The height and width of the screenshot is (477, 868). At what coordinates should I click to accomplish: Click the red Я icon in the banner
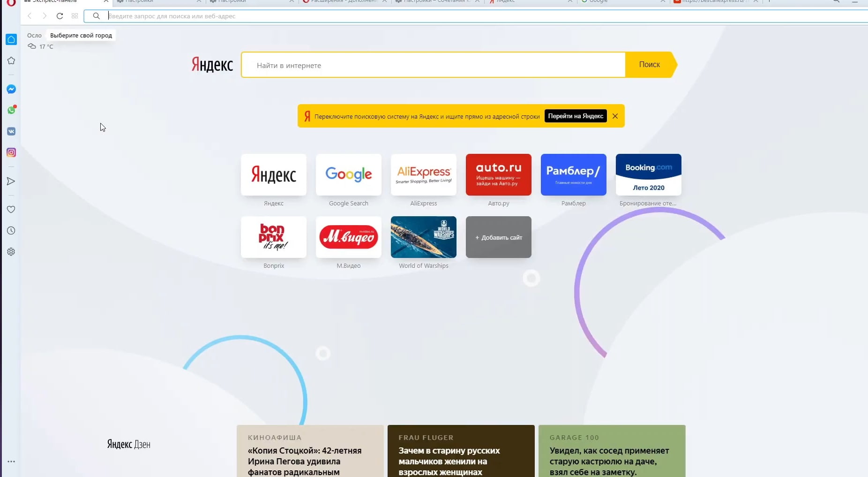(307, 116)
